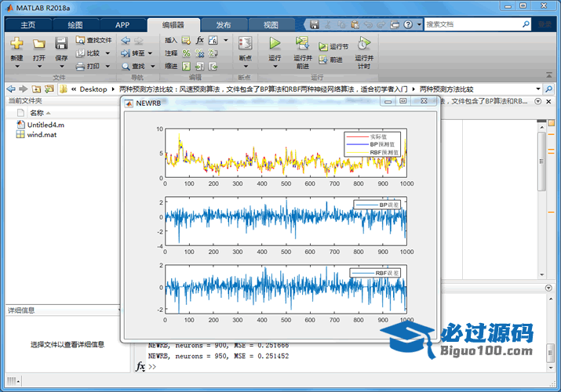Viewport: 561px width, 392px height.
Task: Click the editor vertical scrollbar thumb
Action: click(541, 162)
